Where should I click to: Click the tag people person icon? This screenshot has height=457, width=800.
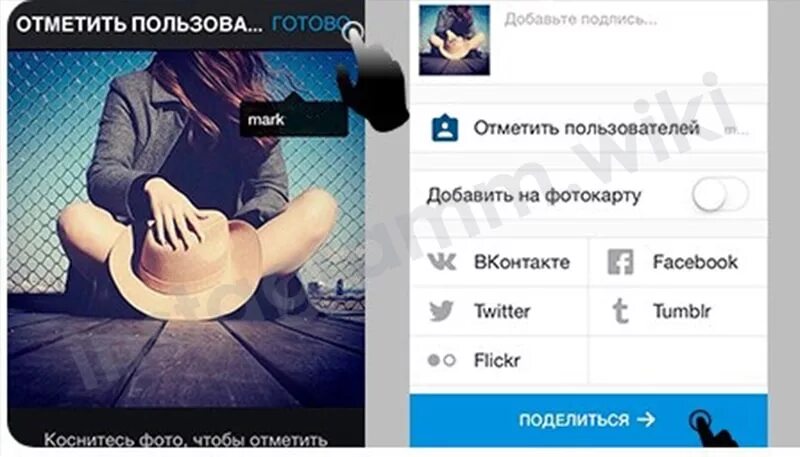tap(445, 128)
